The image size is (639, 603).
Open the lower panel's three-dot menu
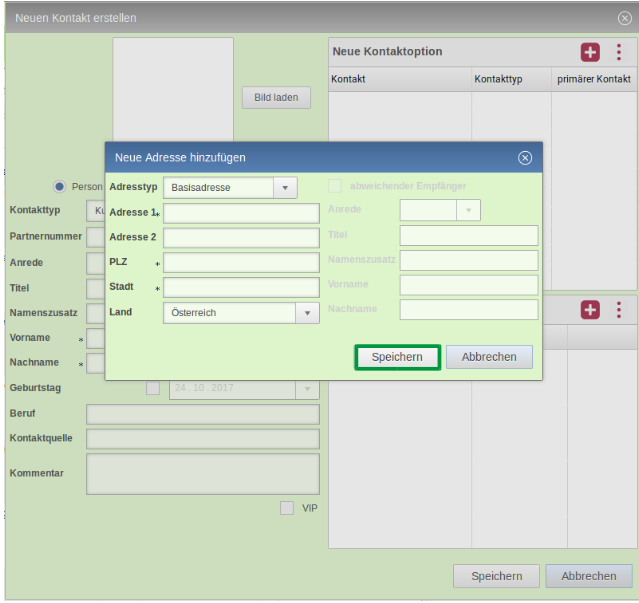click(619, 310)
